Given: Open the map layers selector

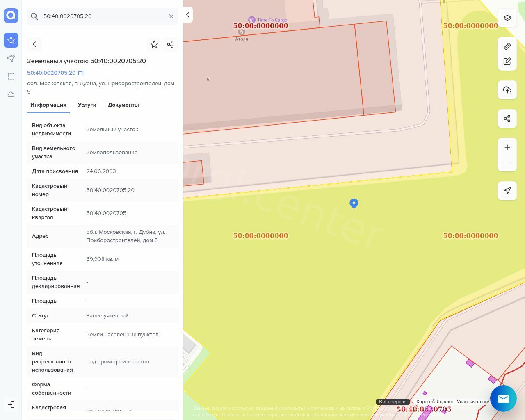Looking at the screenshot, I should [x=507, y=18].
